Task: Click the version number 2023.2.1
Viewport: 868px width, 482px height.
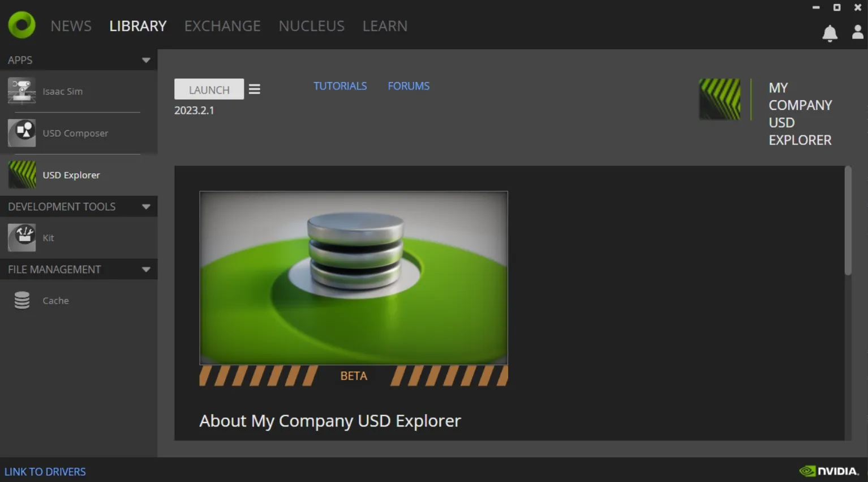Action: [x=194, y=110]
